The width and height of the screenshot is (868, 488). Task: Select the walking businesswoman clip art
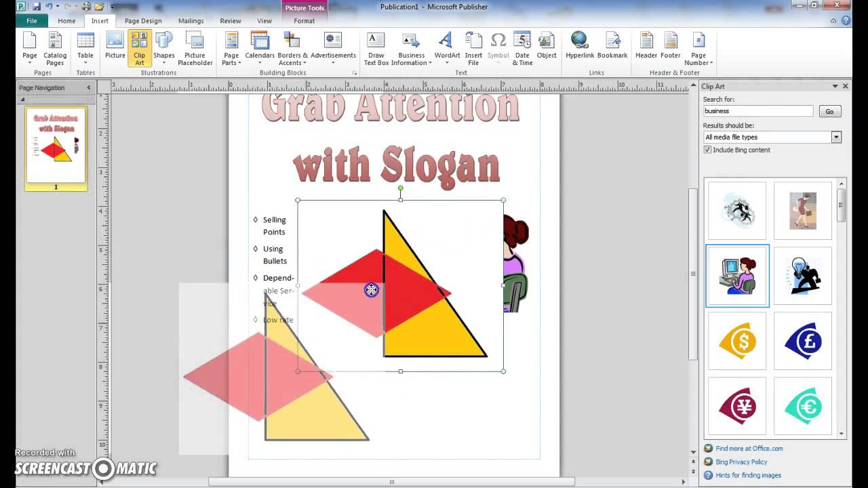click(803, 211)
